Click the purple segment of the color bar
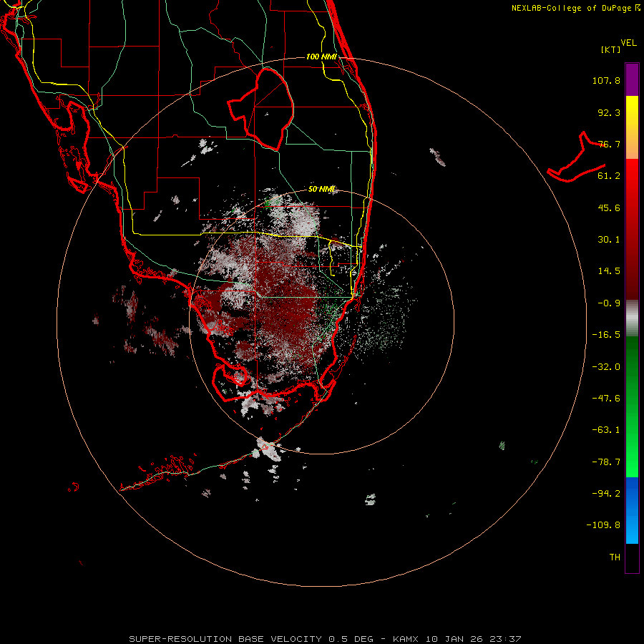The width and height of the screenshot is (644, 644). pyautogui.click(x=632, y=79)
